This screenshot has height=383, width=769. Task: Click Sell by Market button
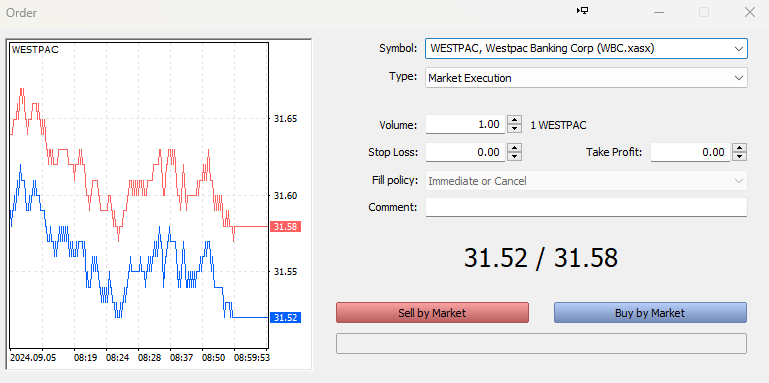pos(432,313)
